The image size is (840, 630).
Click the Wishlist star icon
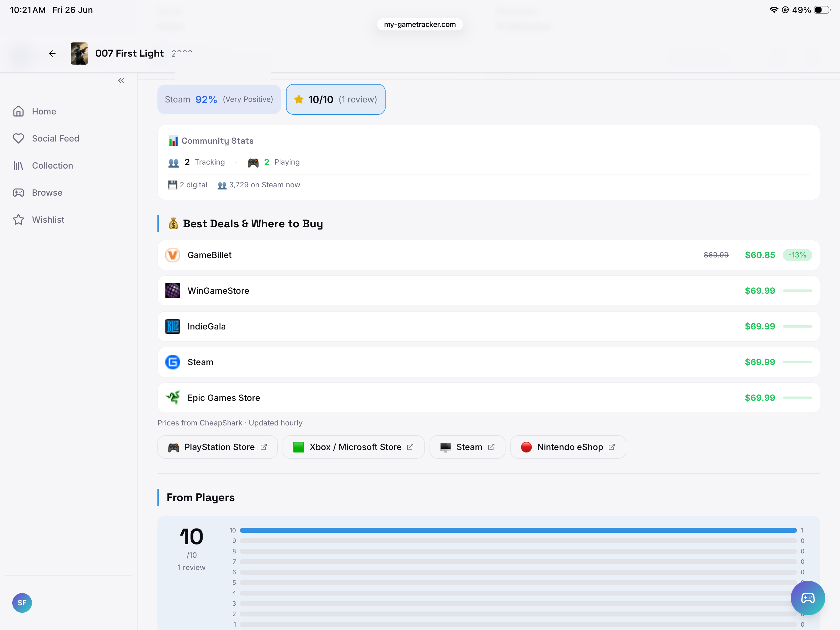pos(18,220)
